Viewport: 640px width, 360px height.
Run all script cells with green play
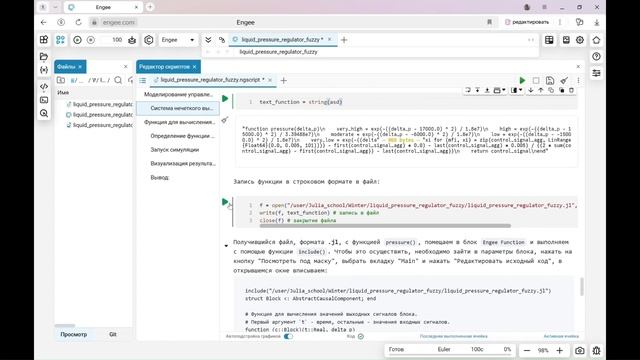point(522,80)
